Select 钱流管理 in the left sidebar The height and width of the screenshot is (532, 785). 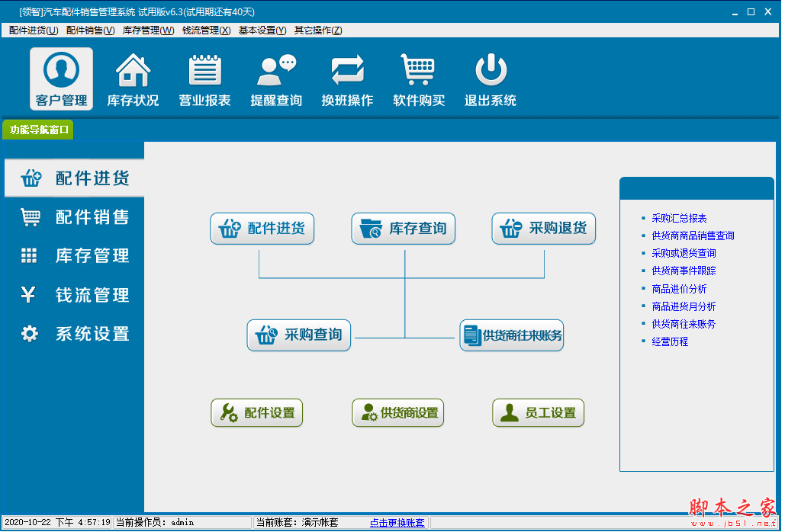pos(73,295)
